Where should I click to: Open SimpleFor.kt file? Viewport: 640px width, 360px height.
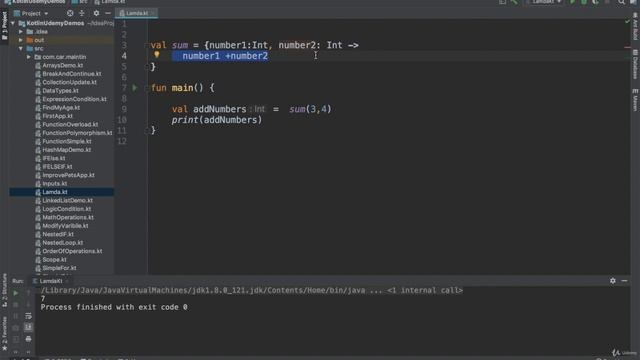(x=59, y=268)
